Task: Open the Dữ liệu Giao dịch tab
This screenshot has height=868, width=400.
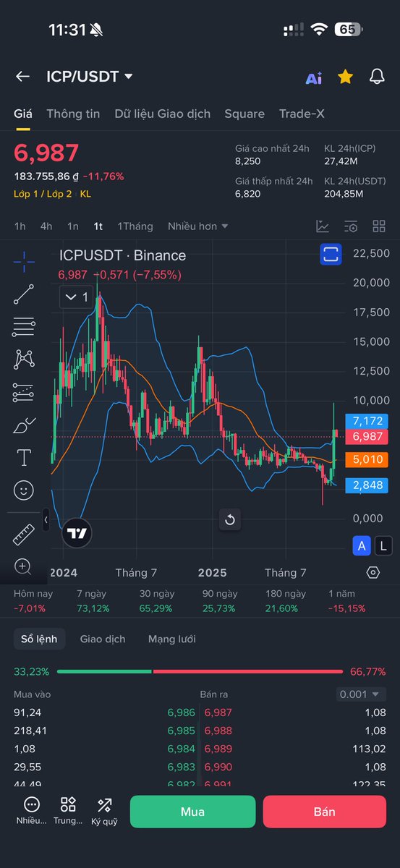Action: coord(163,114)
